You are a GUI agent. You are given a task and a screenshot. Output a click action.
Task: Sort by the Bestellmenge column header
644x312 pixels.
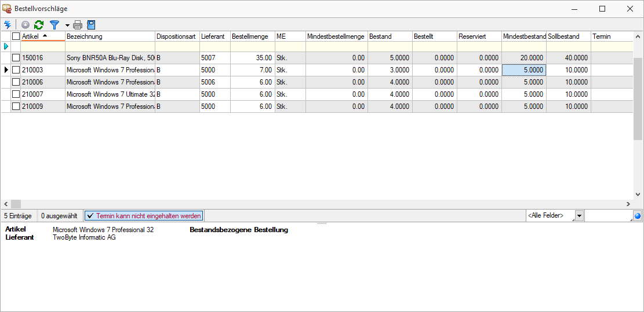tap(253, 36)
